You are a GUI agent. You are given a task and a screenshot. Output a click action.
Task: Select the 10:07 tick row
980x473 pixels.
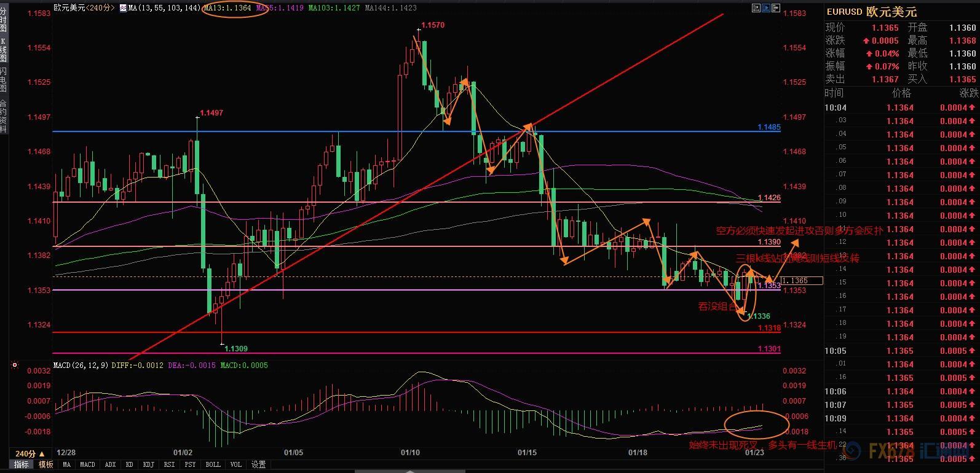[901, 405]
